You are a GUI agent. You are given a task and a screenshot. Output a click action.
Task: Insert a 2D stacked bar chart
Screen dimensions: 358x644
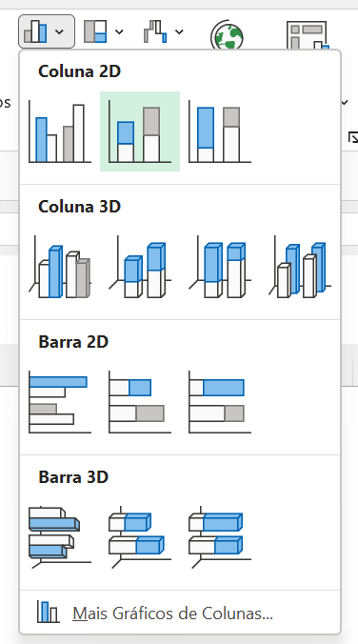click(x=140, y=402)
